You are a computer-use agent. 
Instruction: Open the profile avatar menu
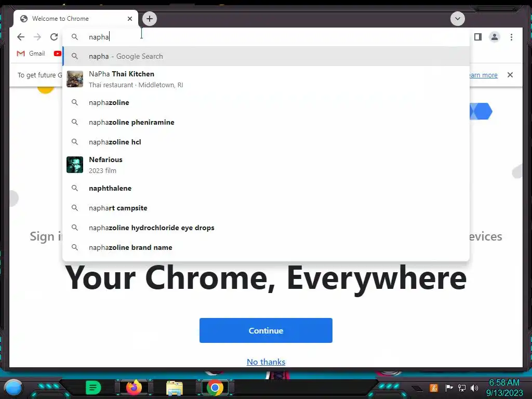(495, 37)
